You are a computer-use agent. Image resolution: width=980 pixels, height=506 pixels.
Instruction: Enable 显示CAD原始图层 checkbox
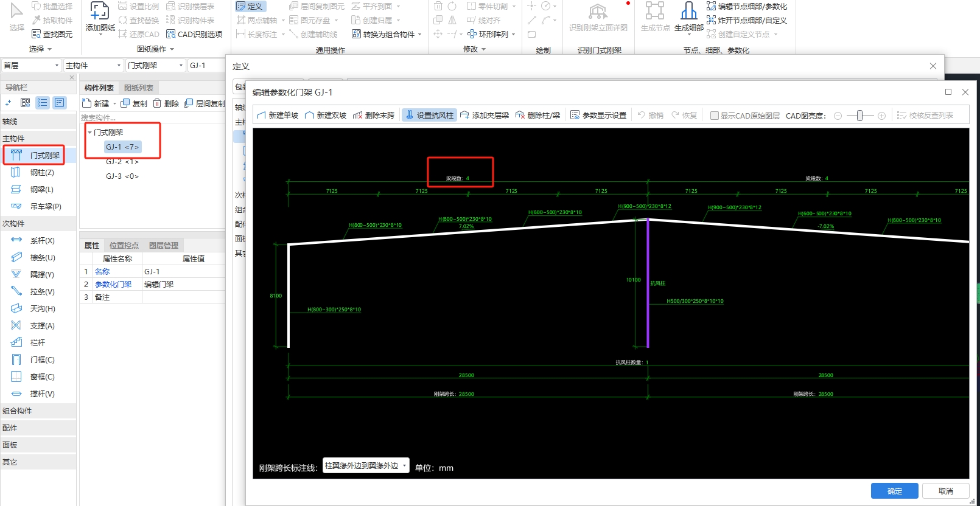715,116
